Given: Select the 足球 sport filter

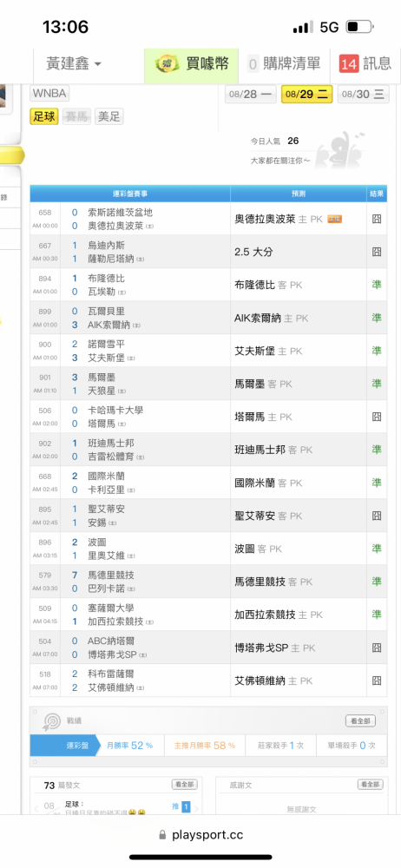Looking at the screenshot, I should (x=44, y=117).
